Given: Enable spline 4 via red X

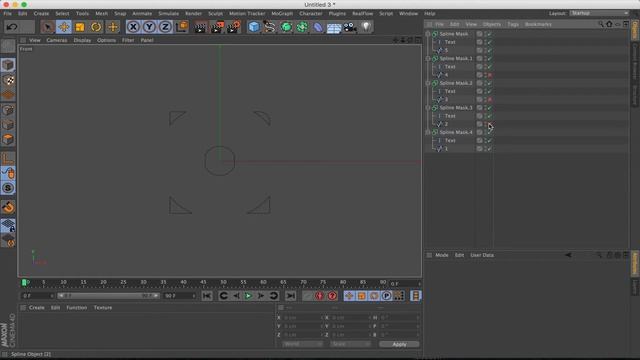Looking at the screenshot, I should coord(490,75).
